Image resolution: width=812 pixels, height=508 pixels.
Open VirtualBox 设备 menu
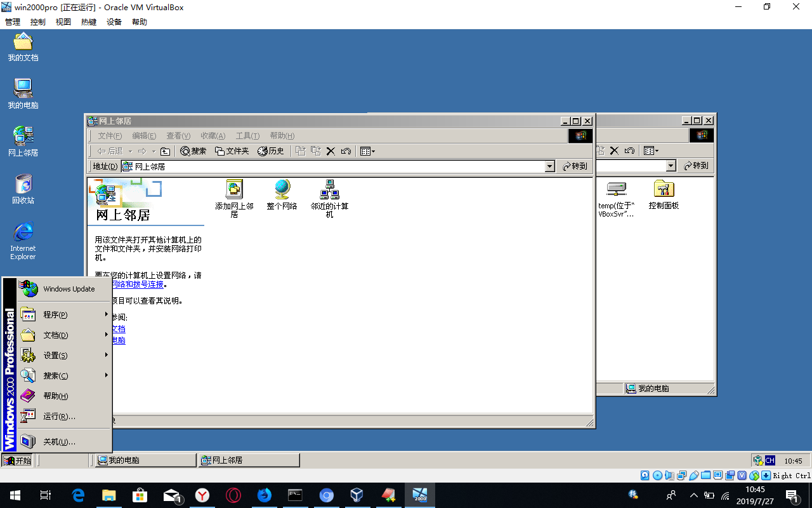114,22
